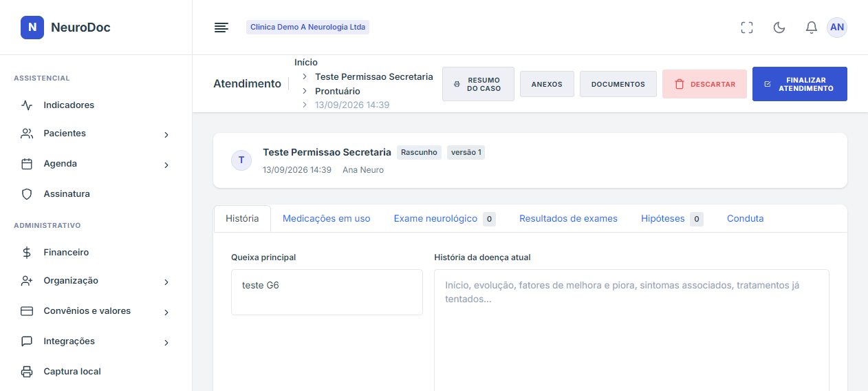
Task: Switch to Resultados de exames tab
Action: pyautogui.click(x=568, y=218)
